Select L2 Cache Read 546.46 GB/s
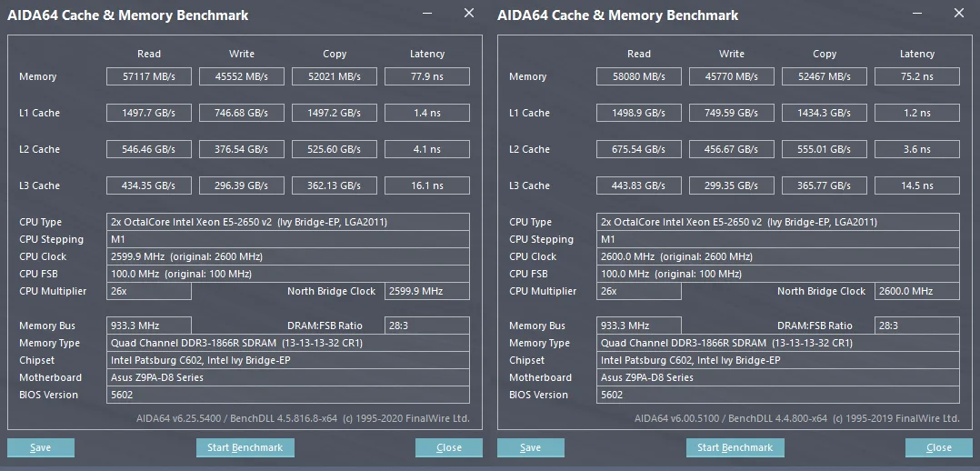980x471 pixels. [149, 149]
